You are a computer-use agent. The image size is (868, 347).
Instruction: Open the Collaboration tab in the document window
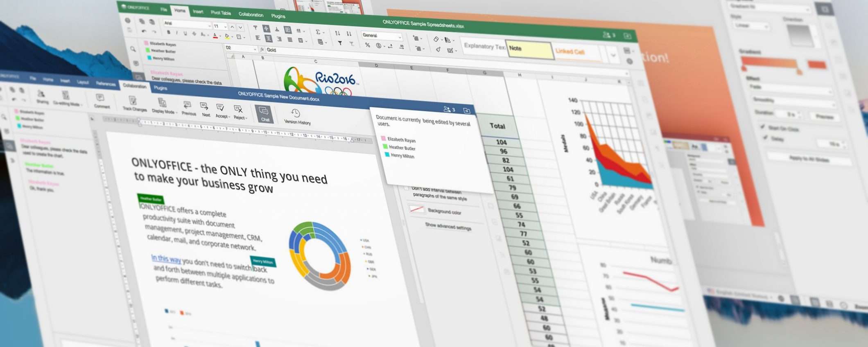click(135, 86)
